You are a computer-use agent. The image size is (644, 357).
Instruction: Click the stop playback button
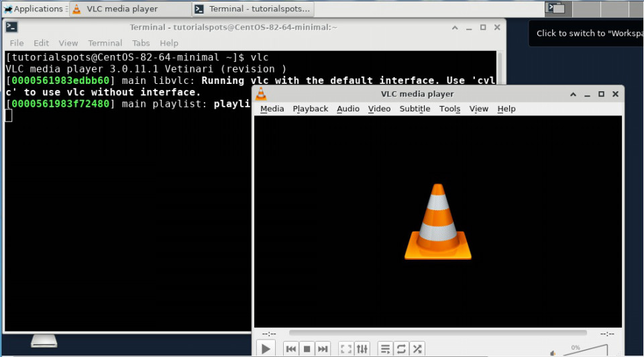point(307,349)
